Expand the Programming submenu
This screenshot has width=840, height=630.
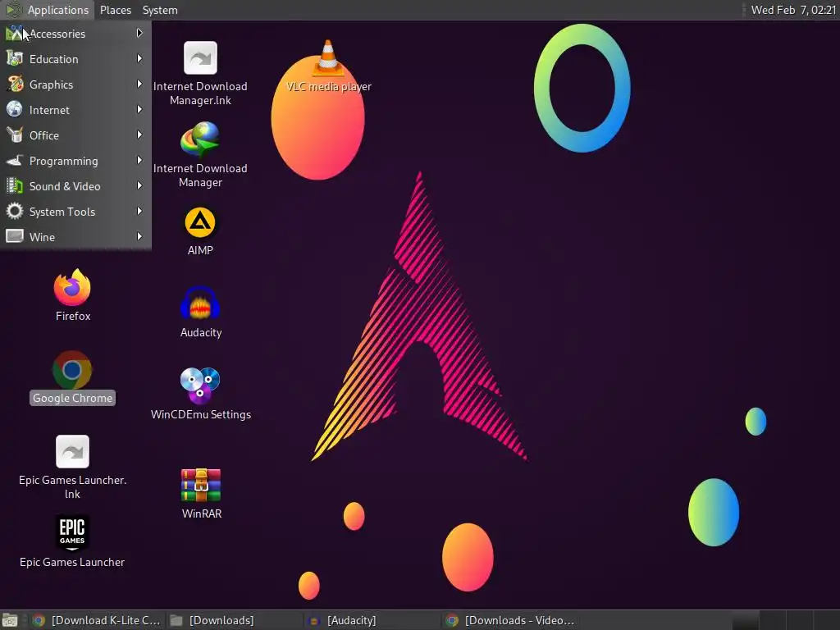[75, 161]
